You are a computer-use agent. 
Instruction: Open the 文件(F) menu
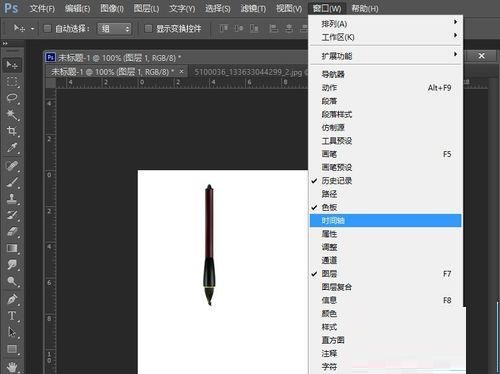42,8
